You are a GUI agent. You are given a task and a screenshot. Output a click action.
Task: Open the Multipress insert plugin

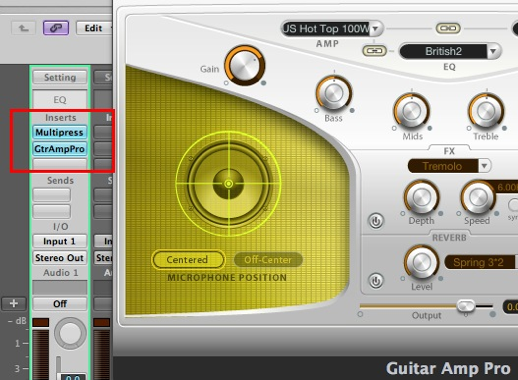pos(60,132)
